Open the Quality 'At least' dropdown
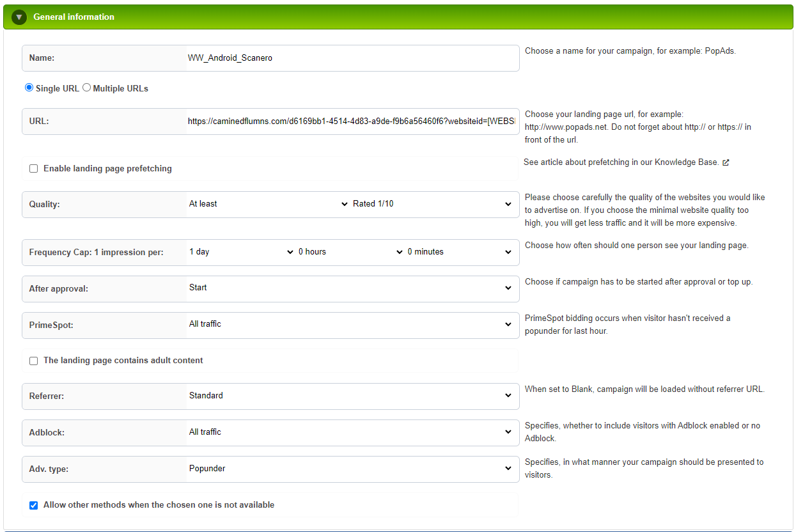 click(x=269, y=204)
